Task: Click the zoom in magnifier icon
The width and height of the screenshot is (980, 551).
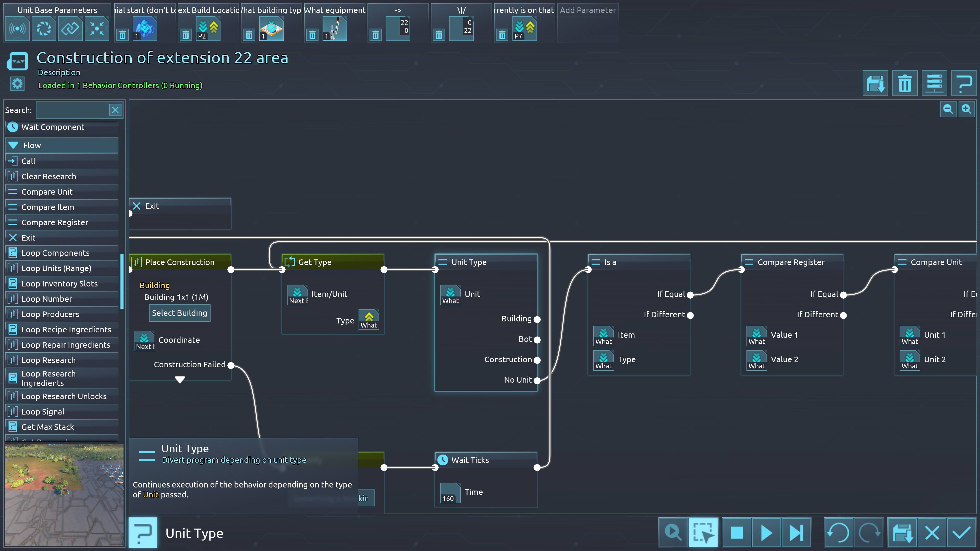Action: pyautogui.click(x=966, y=109)
